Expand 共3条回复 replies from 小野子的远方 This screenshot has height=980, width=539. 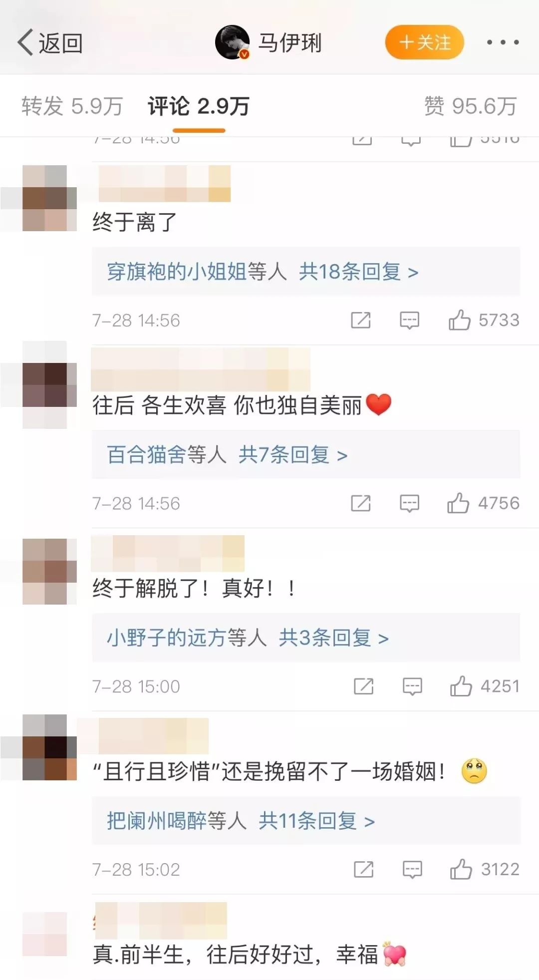point(334,638)
